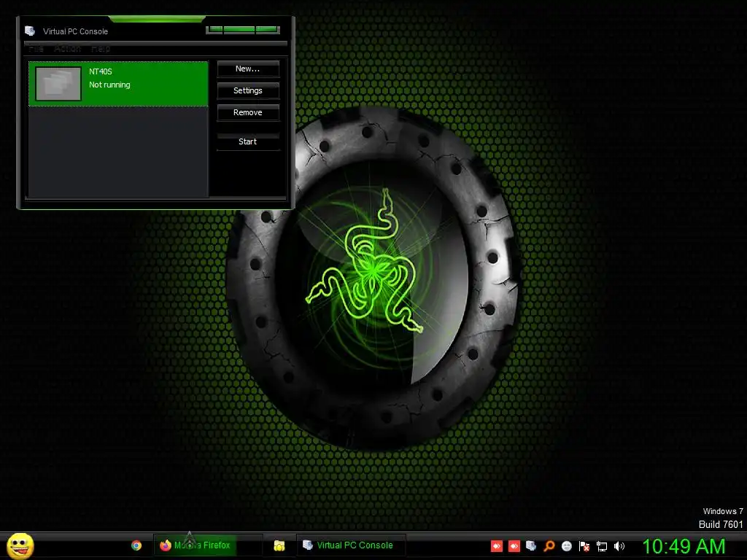The width and height of the screenshot is (747, 560).
Task: Click the Virtual PC Console title bar icon
Action: [30, 31]
